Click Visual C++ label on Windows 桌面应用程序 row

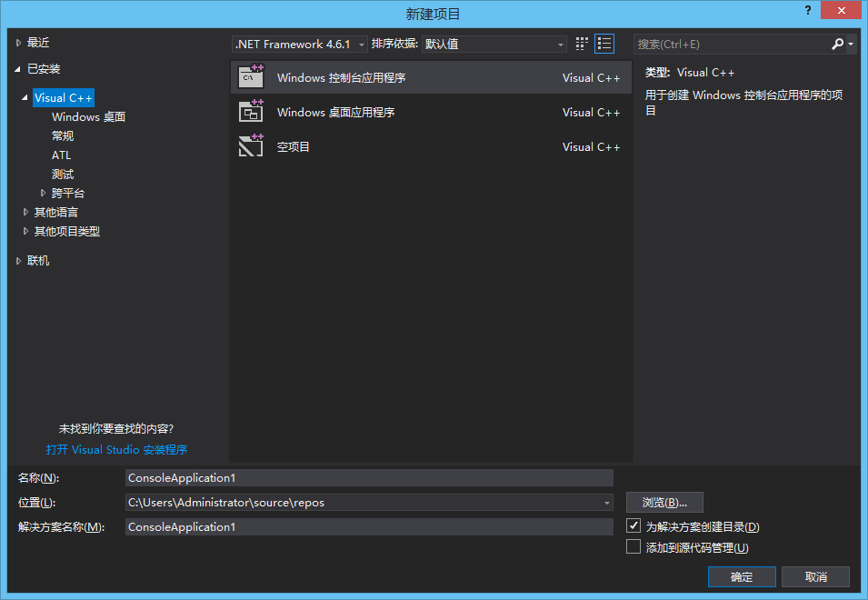[x=591, y=113]
